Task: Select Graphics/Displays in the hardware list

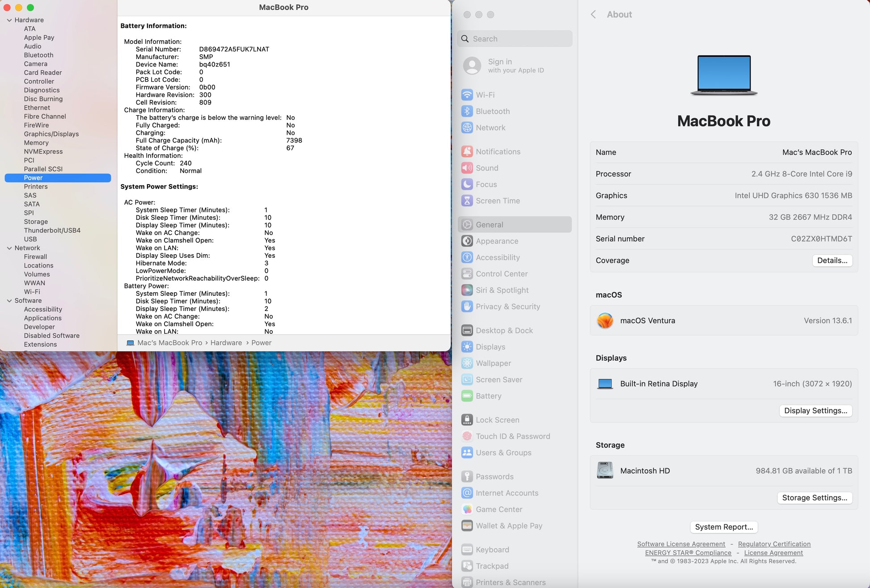Action: pos(51,134)
